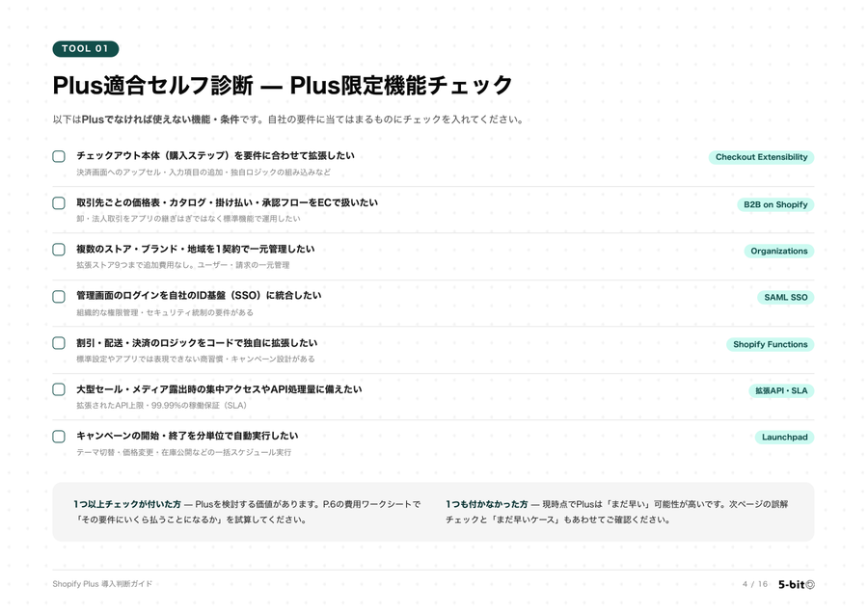The width and height of the screenshot is (868, 613).
Task: Click the 標準設定やアプリでは表現できない description
Action: (196, 360)
